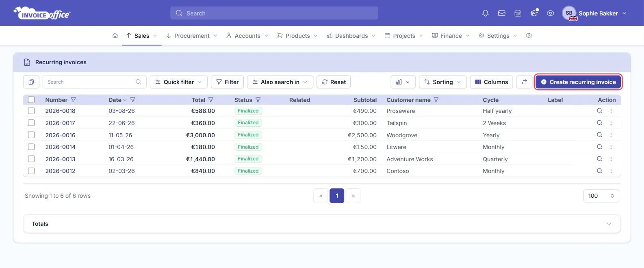Check the box for invoice 2026-0018
The height and width of the screenshot is (268, 644).
pos(31,111)
